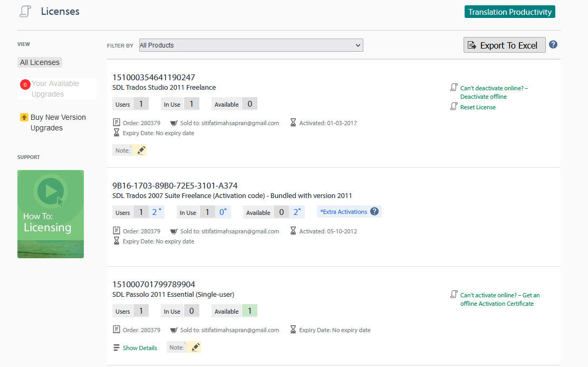Select All Licenses view
Screen dimensions: 588x367
[40, 62]
